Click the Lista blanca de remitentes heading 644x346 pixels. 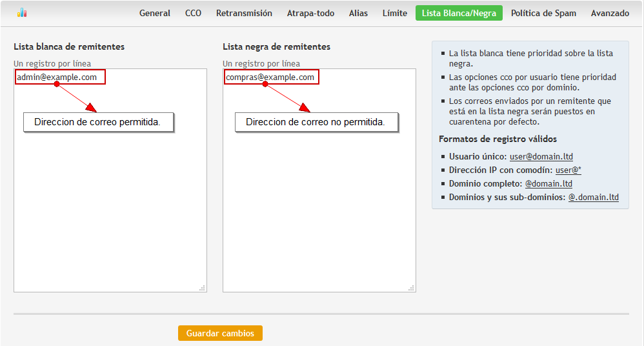click(x=69, y=47)
